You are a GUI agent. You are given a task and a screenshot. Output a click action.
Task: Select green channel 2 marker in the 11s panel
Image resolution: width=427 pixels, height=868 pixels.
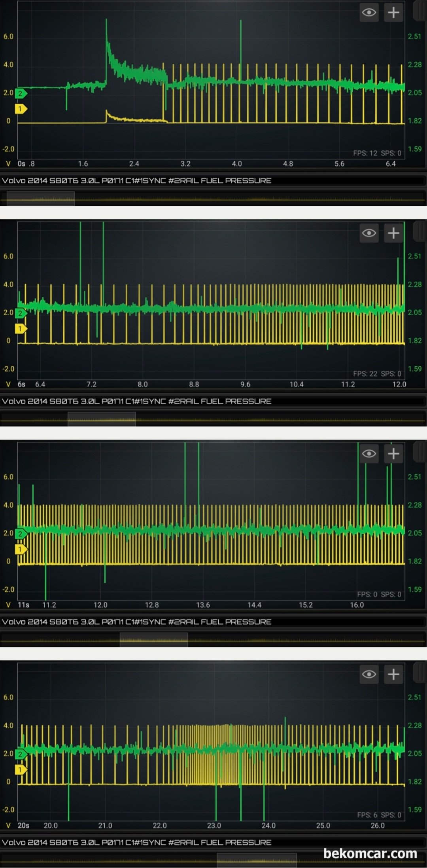[x=21, y=534]
